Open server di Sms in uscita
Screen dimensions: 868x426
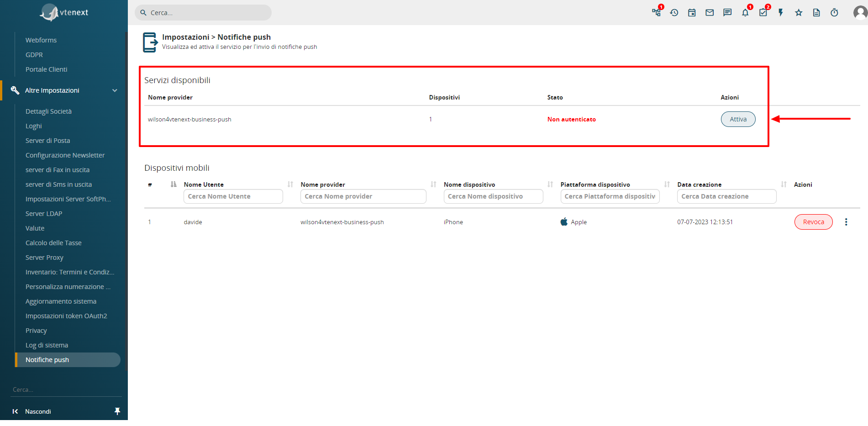[59, 184]
